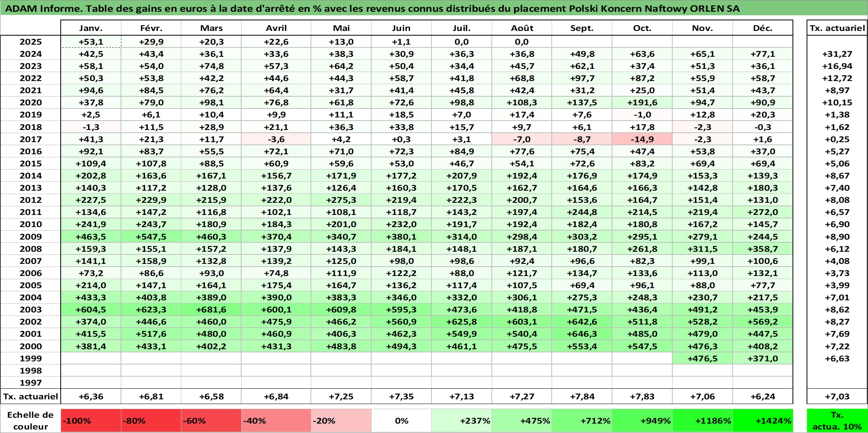Click the Tx. actua. 10% green swatch
Screen dimensions: 868x433
837,421
